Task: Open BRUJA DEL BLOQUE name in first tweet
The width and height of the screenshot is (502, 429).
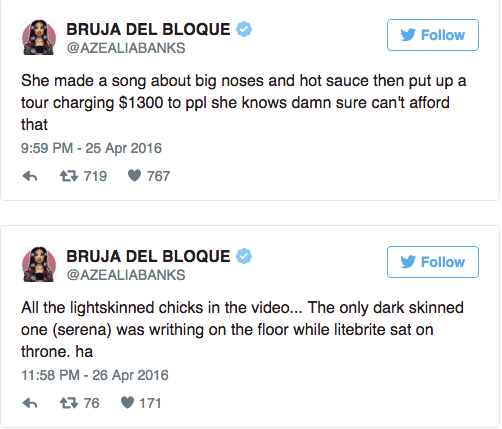Action: 148,29
